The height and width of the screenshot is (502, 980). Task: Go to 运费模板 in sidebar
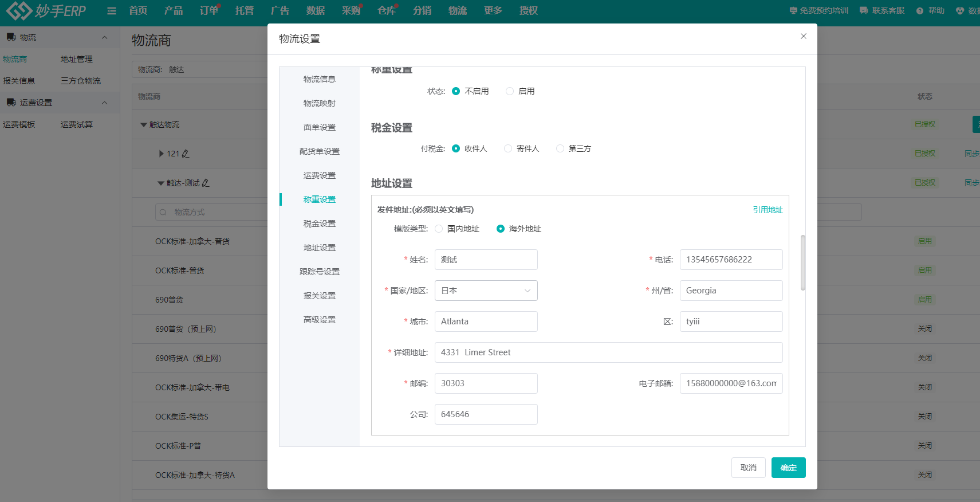click(19, 124)
